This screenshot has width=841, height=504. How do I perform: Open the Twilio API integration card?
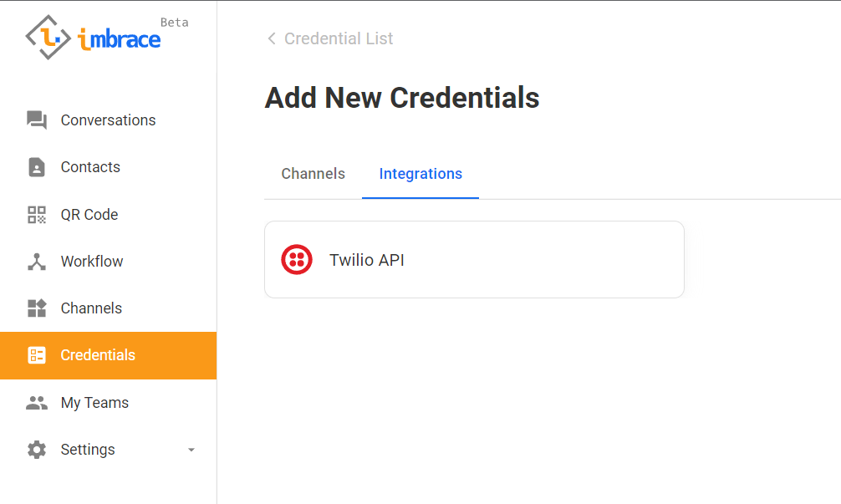(x=474, y=260)
